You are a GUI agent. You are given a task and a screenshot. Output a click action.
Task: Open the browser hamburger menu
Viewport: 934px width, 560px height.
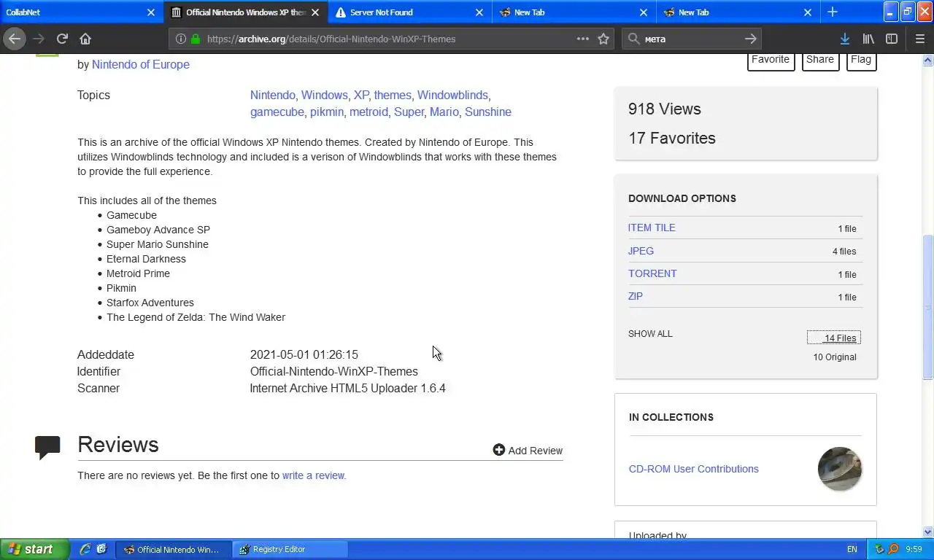tap(919, 39)
